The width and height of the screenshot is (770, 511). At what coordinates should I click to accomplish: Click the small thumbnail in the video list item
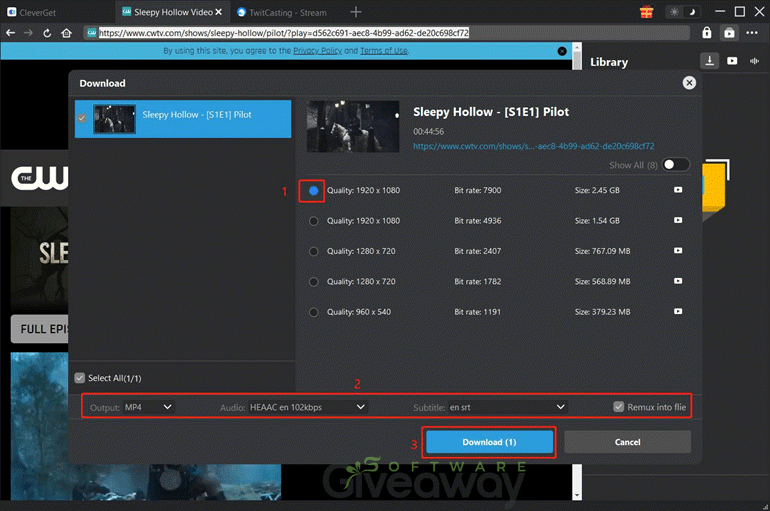114,119
